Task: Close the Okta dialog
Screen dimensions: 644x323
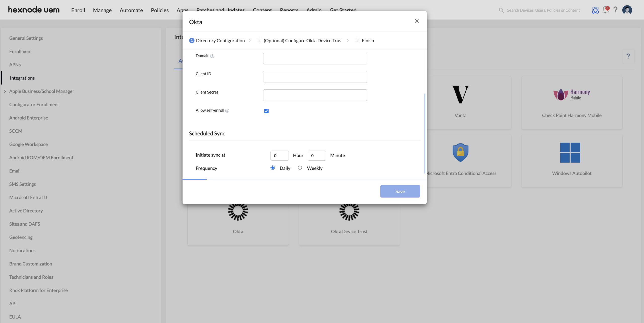Action: pyautogui.click(x=417, y=21)
